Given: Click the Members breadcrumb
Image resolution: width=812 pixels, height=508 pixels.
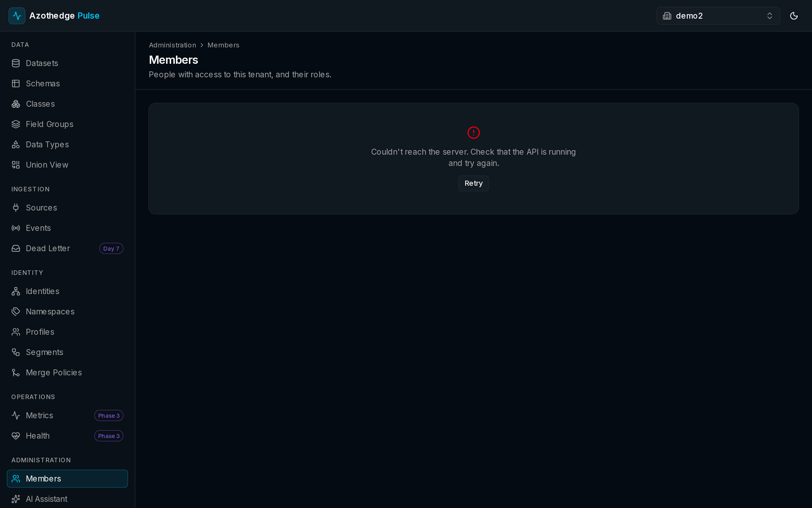Looking at the screenshot, I should coord(224,45).
